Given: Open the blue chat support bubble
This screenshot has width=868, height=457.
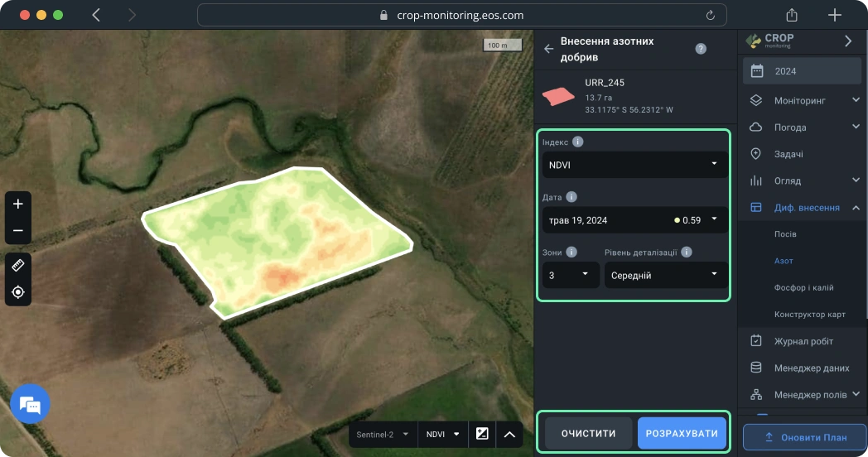Looking at the screenshot, I should coord(30,405).
